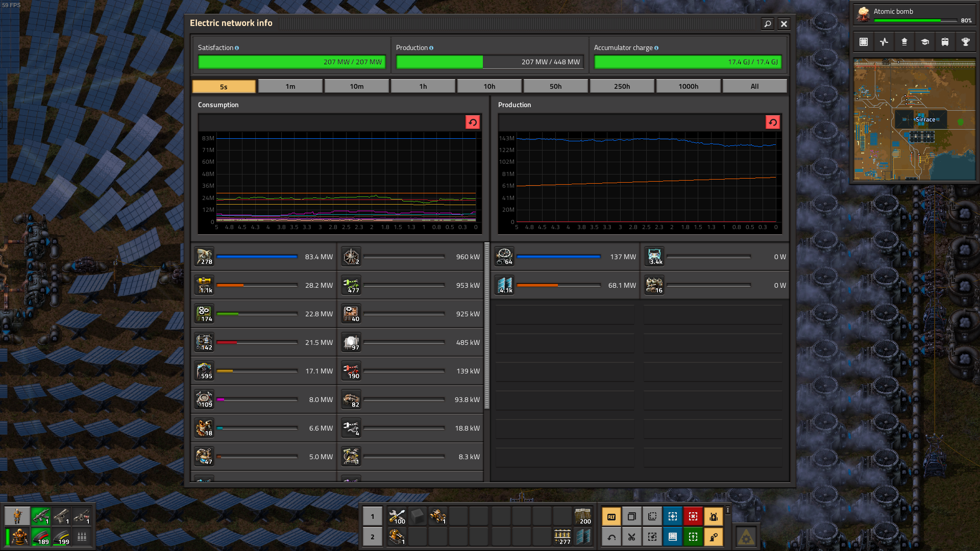Click the Atomic bomb research progress bar
Image resolution: width=980 pixels, height=551 pixels.
coord(915,20)
